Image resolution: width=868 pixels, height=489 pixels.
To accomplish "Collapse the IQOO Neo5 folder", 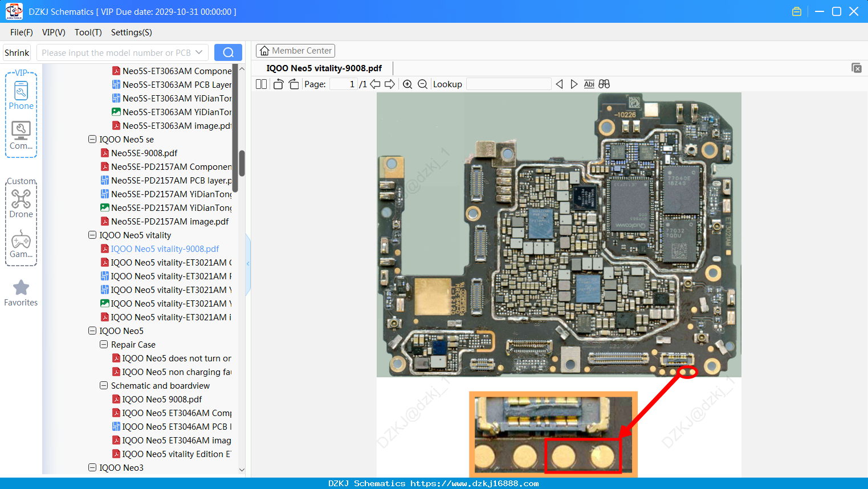I will (92, 331).
